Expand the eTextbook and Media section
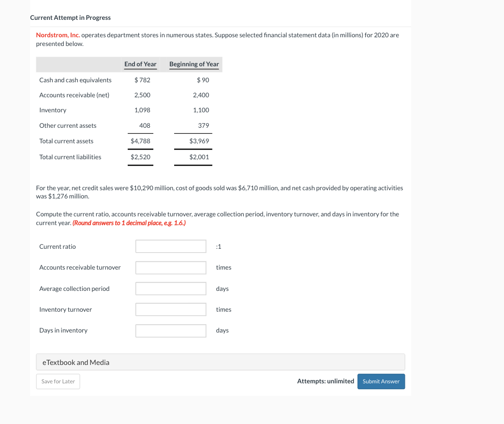Image resolution: width=504 pixels, height=424 pixels. click(221, 362)
